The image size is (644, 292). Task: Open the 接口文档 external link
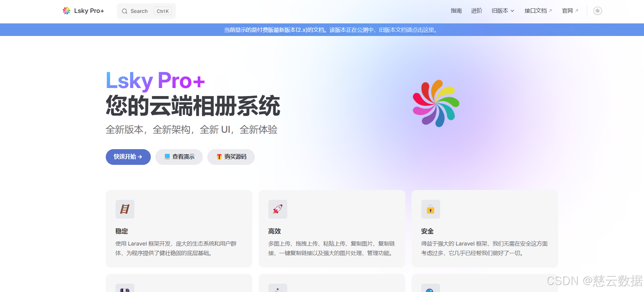[538, 11]
